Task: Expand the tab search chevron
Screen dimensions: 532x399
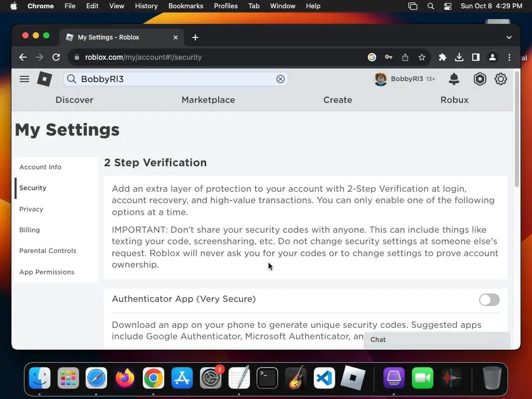Action: pos(509,37)
